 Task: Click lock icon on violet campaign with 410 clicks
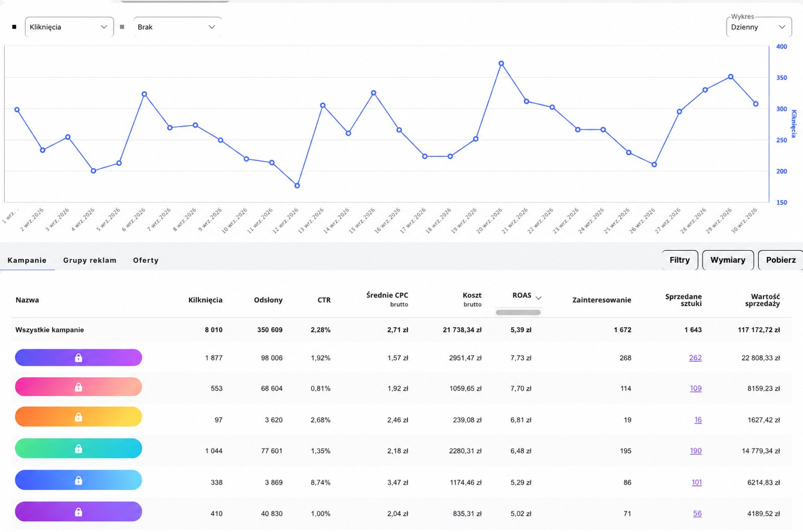point(78,512)
